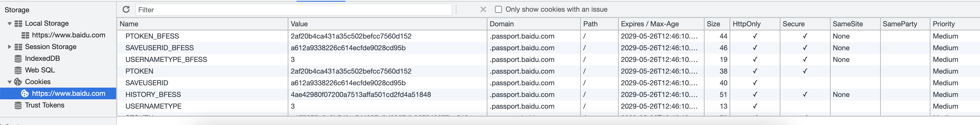Viewport: 980px width, 125px height.
Task: Click the Cookies category cookie icon
Action: tap(18, 82)
